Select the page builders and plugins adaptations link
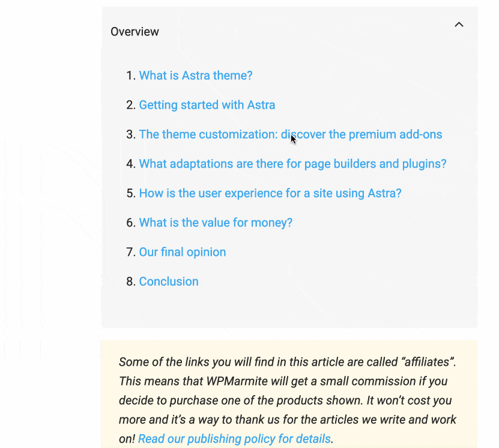This screenshot has height=448, width=499. [x=292, y=163]
